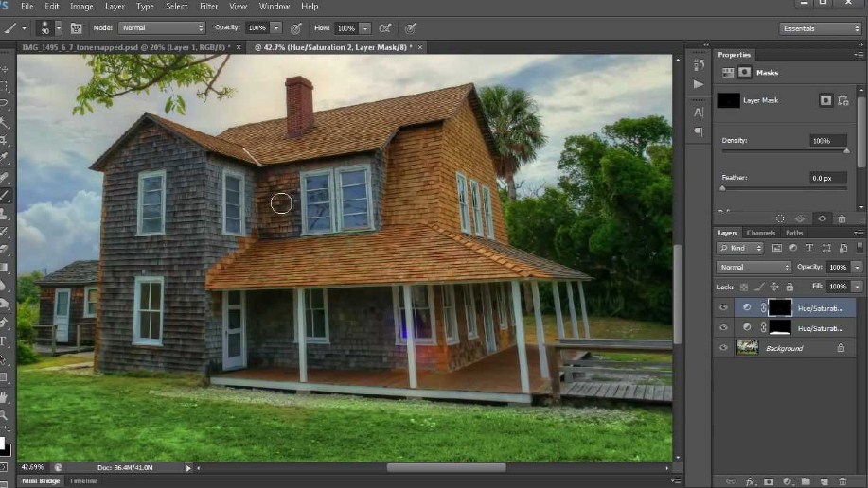868x488 pixels.
Task: Switch to the Channels tab
Action: (761, 233)
